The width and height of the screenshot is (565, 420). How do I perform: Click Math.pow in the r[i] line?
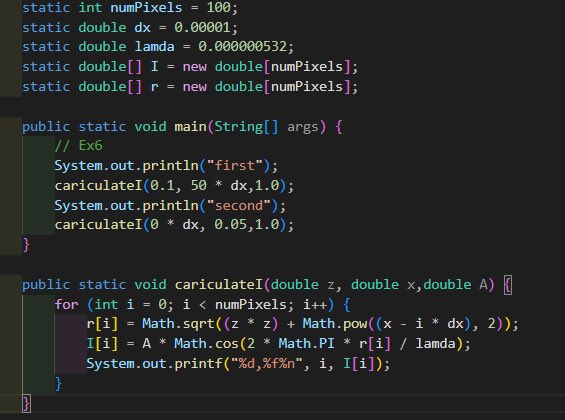pos(335,324)
